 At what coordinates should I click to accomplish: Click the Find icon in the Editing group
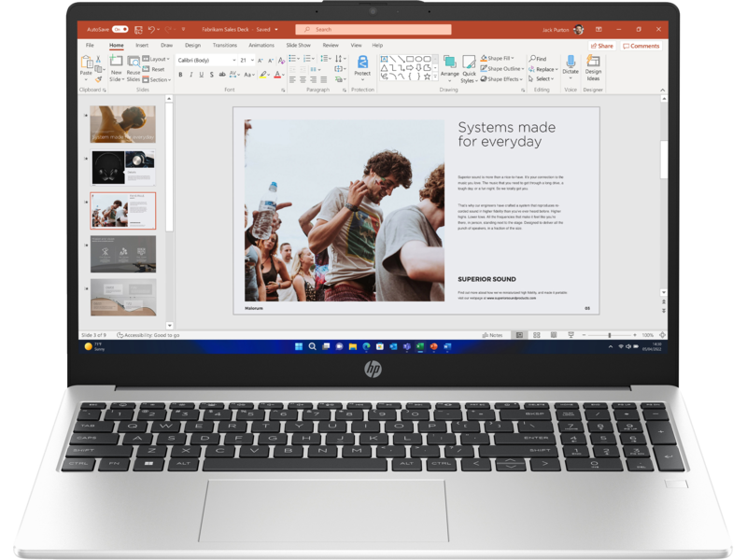click(533, 58)
